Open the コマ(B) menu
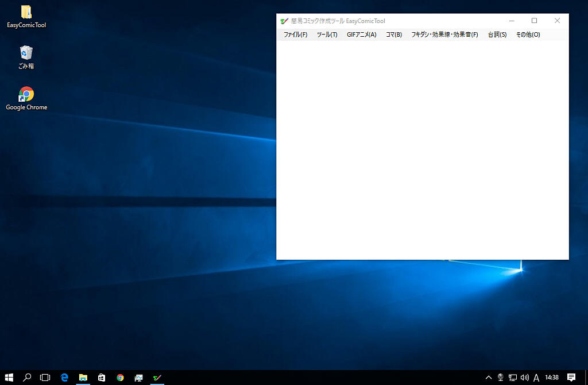Viewport: 588px width, 385px height. click(x=394, y=34)
